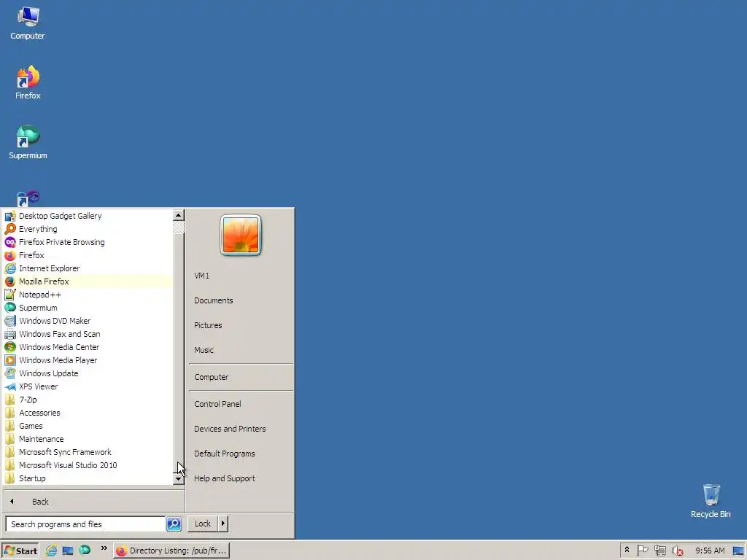The width and height of the screenshot is (747, 560).
Task: Click the Action Center flag tray icon
Action: coord(642,551)
